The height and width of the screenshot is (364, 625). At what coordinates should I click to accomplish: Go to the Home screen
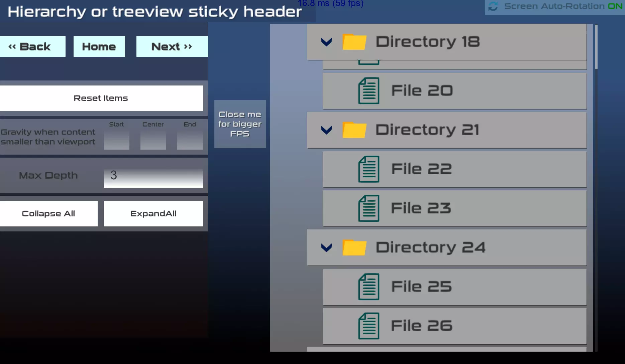[99, 46]
